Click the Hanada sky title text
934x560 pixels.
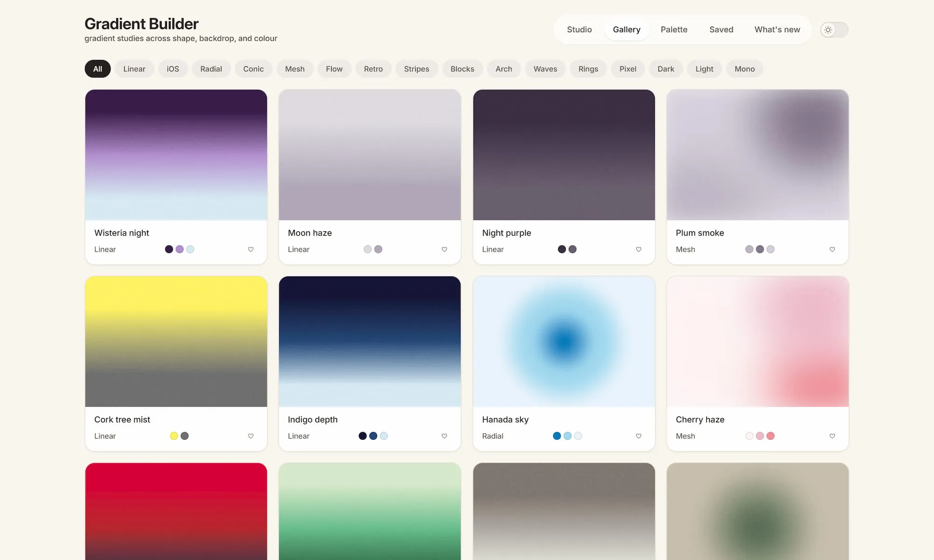click(x=505, y=420)
